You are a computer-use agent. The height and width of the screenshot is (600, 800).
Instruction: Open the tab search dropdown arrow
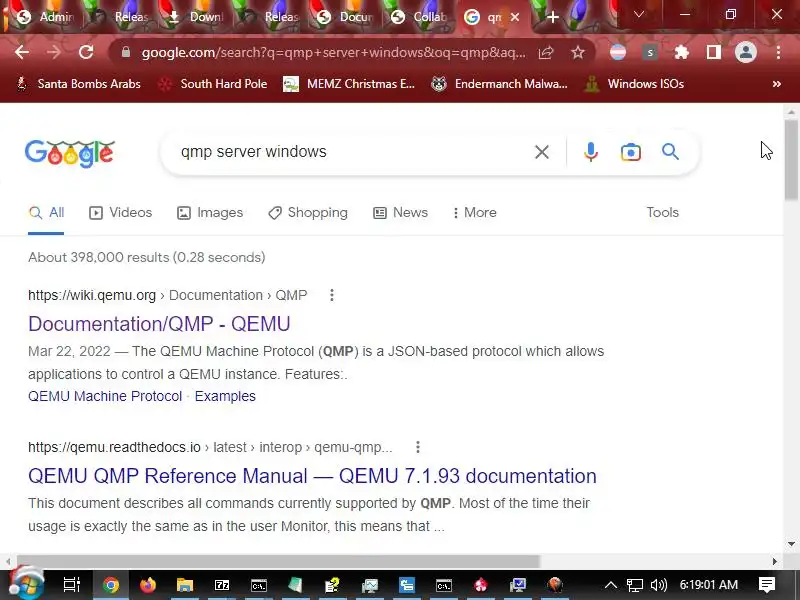point(639,15)
